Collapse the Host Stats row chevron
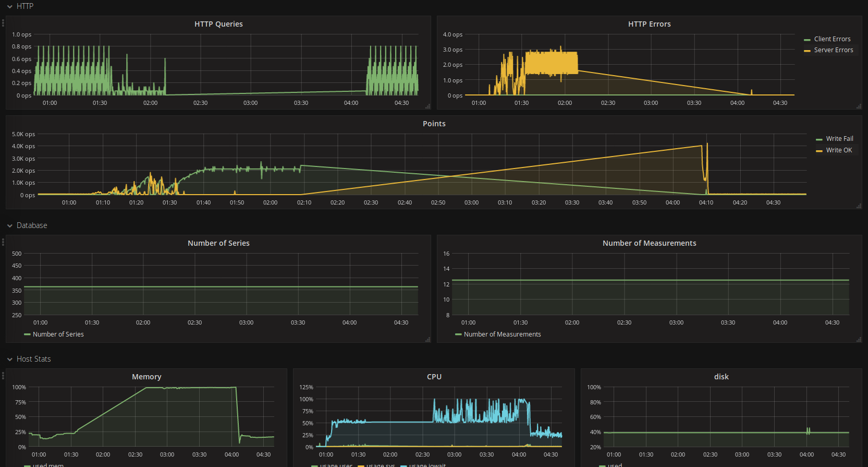The width and height of the screenshot is (868, 467). click(9, 360)
